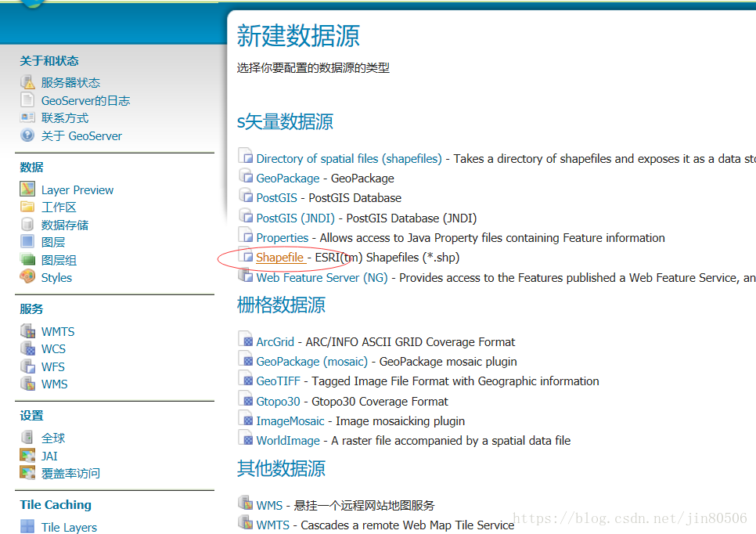The width and height of the screenshot is (756, 534).
Task: Open the JAI settings page
Action: tap(49, 456)
